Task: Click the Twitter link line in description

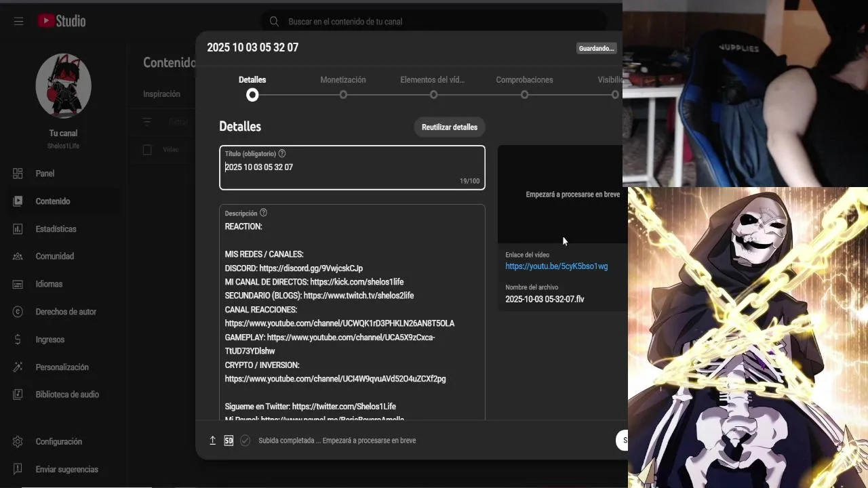Action: pyautogui.click(x=311, y=407)
